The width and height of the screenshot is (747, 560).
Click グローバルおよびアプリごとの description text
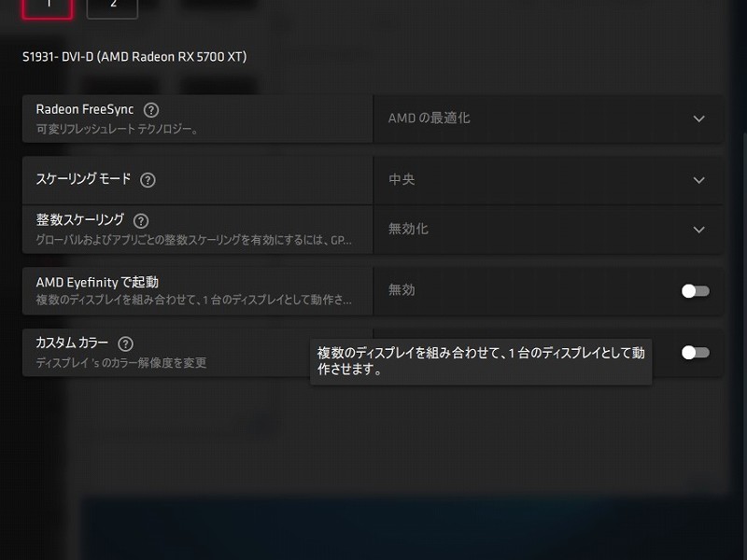tap(194, 240)
